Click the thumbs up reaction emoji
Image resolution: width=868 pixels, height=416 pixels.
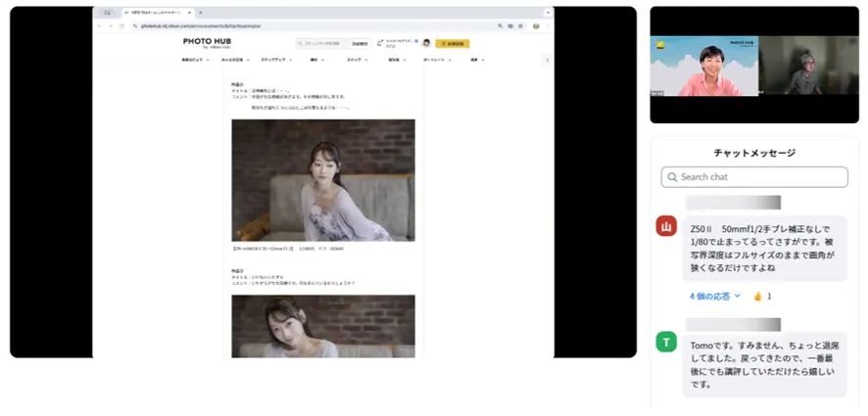pyautogui.click(x=757, y=296)
